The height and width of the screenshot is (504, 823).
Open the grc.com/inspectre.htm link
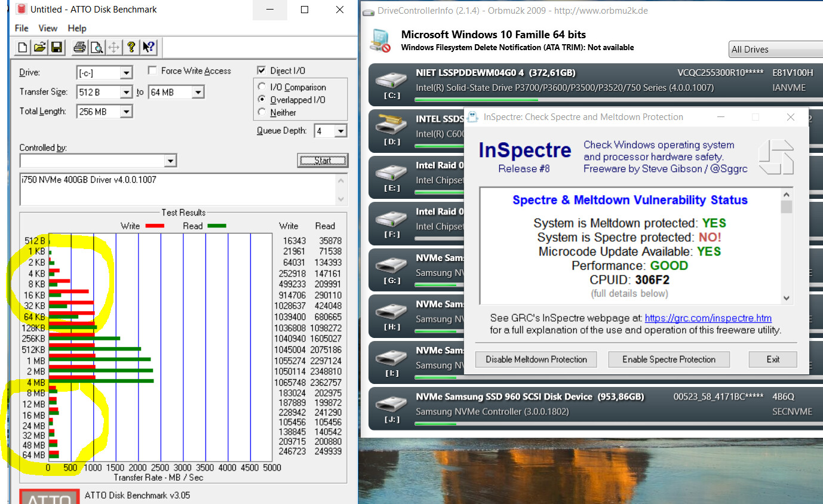click(708, 318)
